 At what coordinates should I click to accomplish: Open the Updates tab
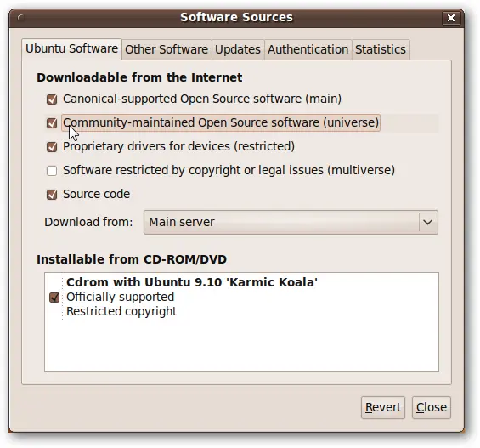(x=238, y=49)
